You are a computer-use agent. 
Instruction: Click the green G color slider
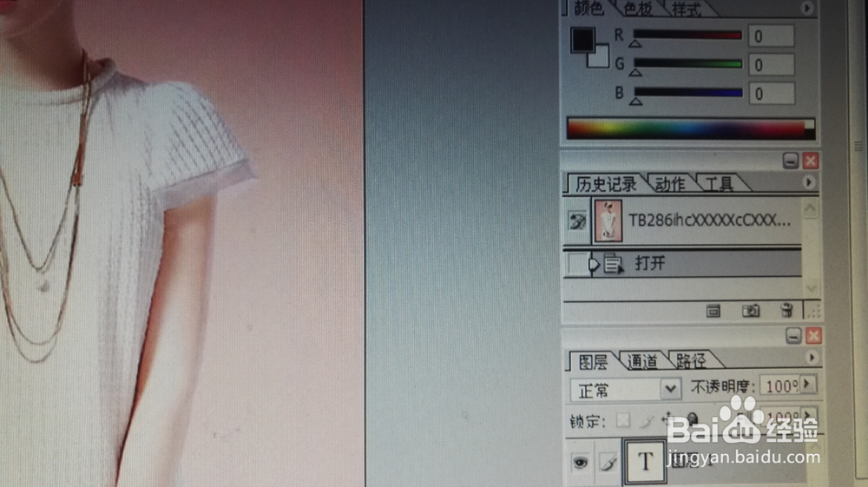coord(687,63)
